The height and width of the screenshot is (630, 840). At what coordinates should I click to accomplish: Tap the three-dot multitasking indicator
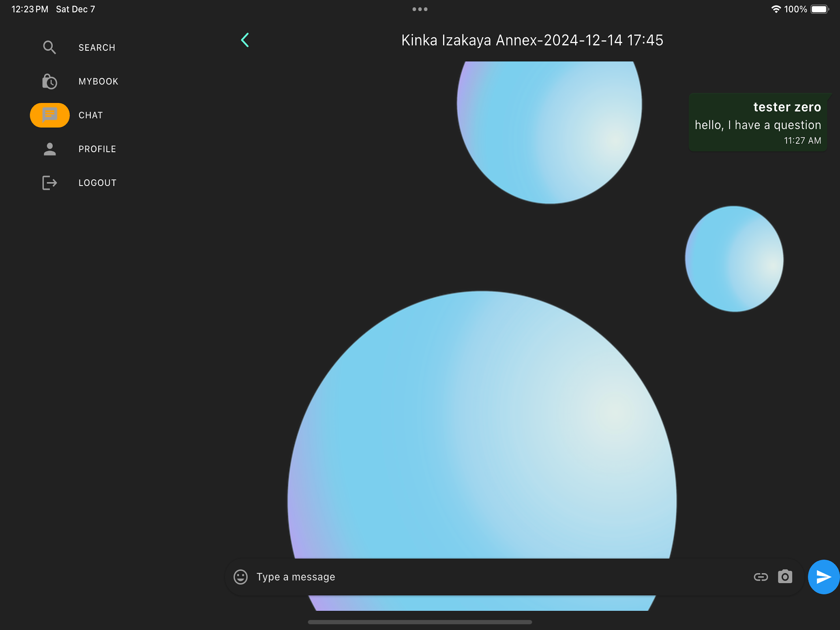420,9
